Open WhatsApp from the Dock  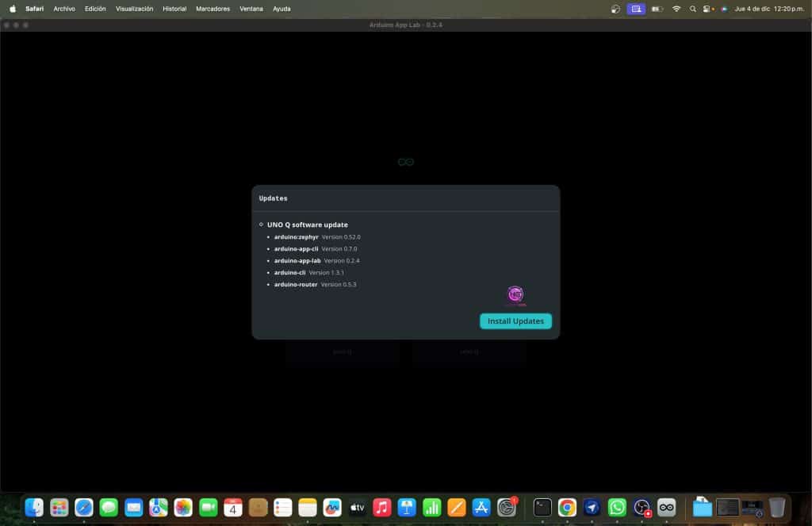[617, 507]
